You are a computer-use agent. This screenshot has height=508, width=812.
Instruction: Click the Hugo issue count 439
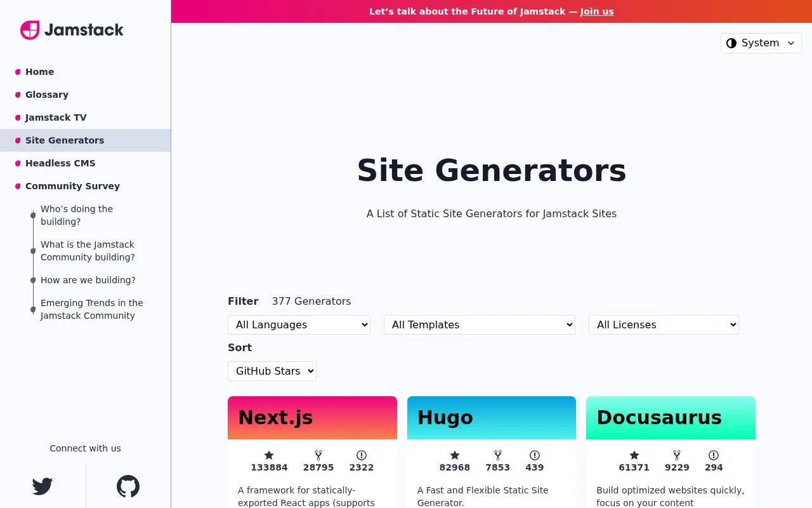click(x=535, y=467)
